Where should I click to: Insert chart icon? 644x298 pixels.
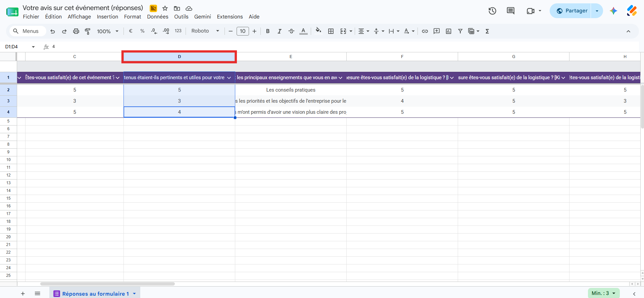(x=449, y=31)
